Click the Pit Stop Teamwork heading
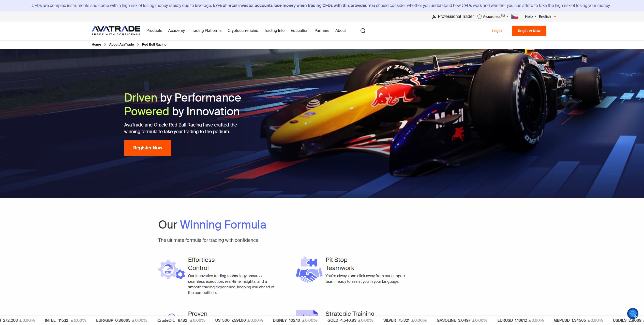Screen dimensions: 644x325 click(x=340, y=264)
